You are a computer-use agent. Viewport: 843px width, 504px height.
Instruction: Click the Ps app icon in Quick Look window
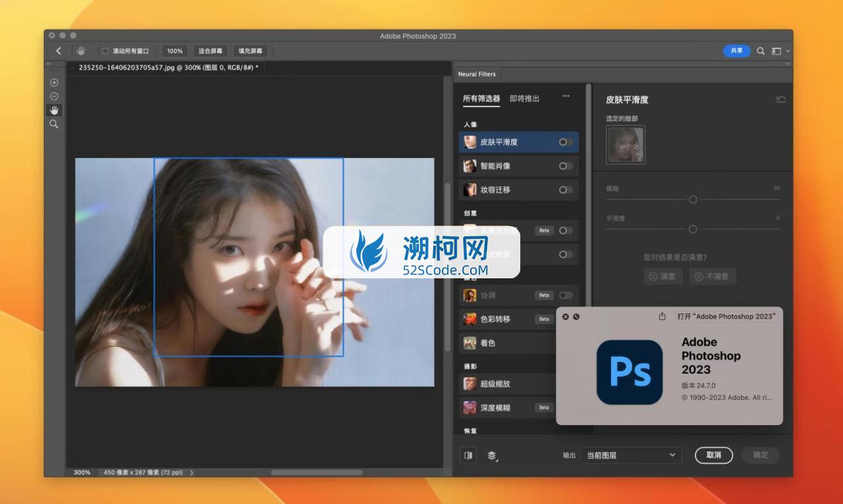(x=630, y=372)
